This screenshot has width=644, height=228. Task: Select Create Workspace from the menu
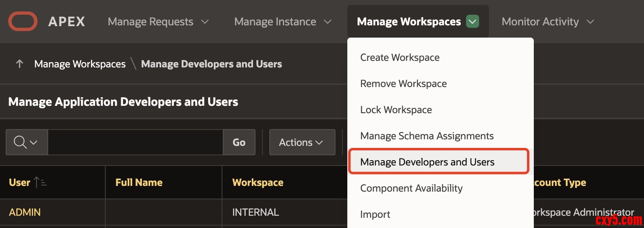pyautogui.click(x=400, y=58)
